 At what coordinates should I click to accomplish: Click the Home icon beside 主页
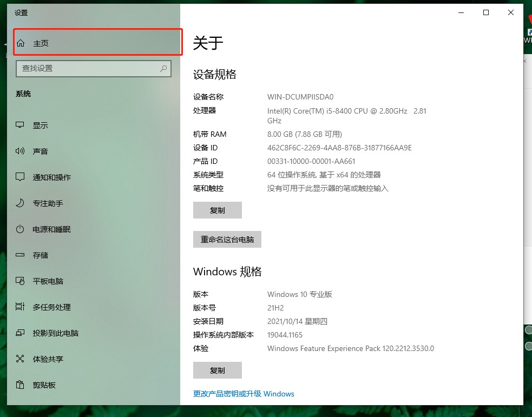point(21,43)
